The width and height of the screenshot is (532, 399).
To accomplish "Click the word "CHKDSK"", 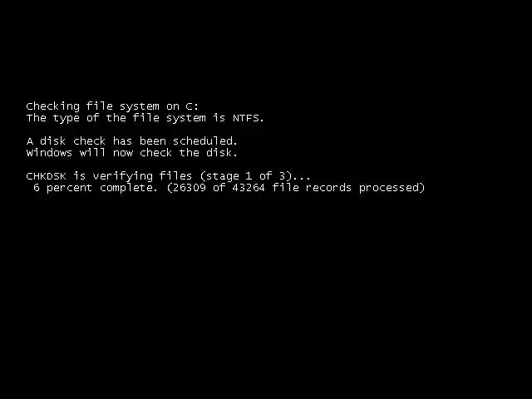I will click(47, 176).
